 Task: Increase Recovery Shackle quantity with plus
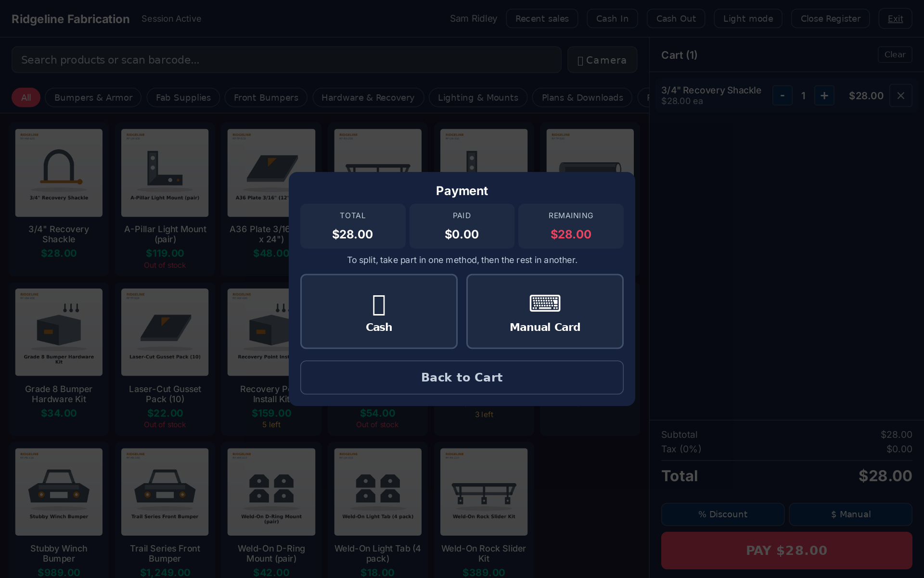[824, 96]
